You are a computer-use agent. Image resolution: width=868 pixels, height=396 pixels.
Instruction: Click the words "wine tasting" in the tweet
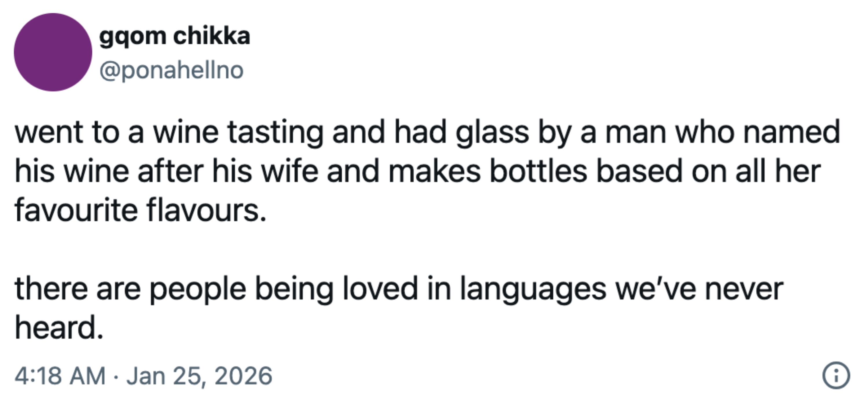coord(238,132)
